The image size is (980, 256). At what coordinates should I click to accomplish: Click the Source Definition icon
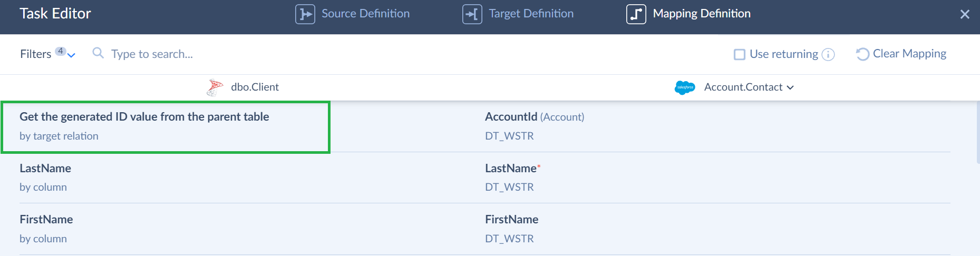(305, 14)
